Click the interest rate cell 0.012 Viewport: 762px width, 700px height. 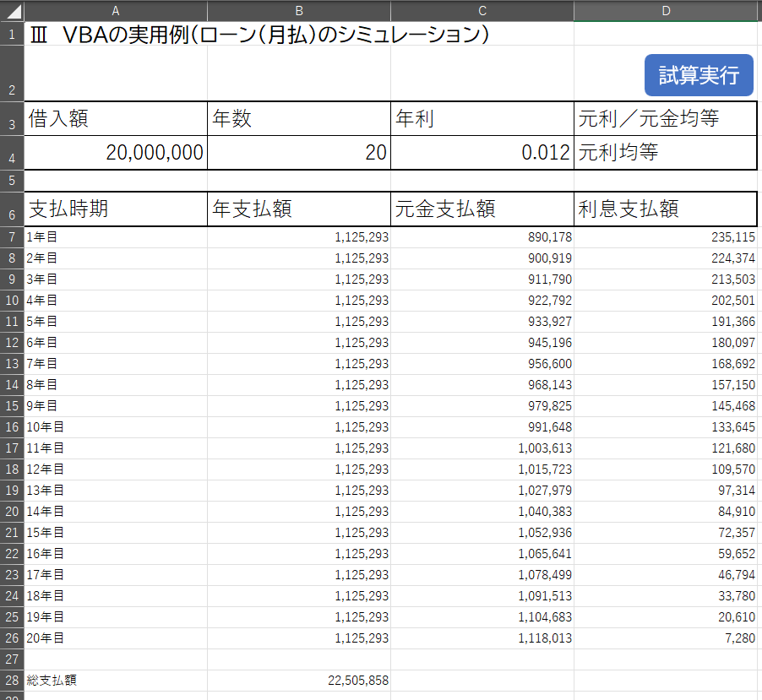482,153
